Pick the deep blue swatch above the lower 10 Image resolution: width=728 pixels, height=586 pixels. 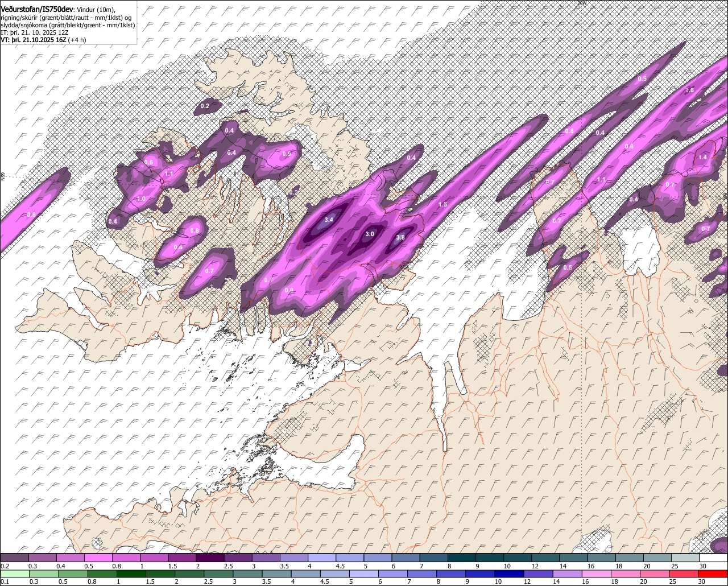(509, 573)
